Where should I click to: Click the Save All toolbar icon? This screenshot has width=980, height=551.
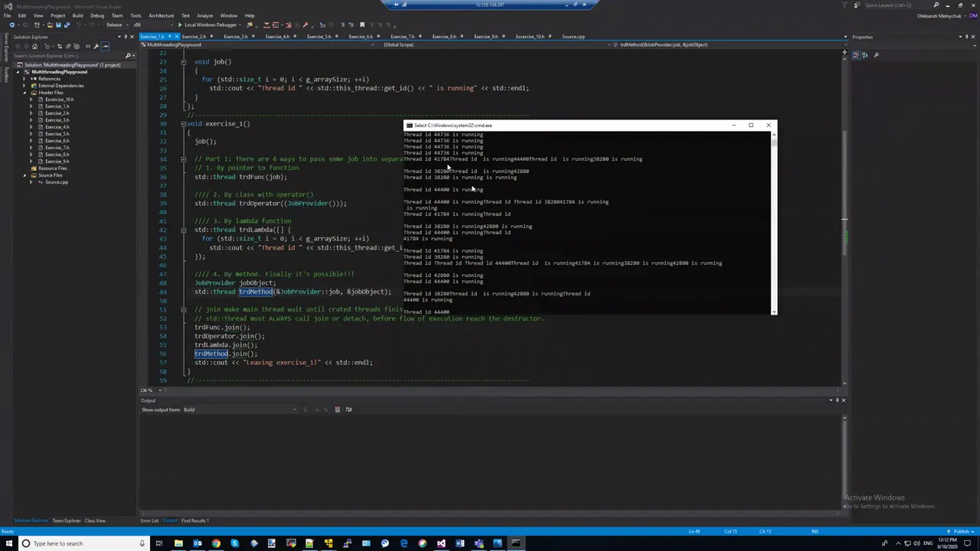pyautogui.click(x=67, y=24)
